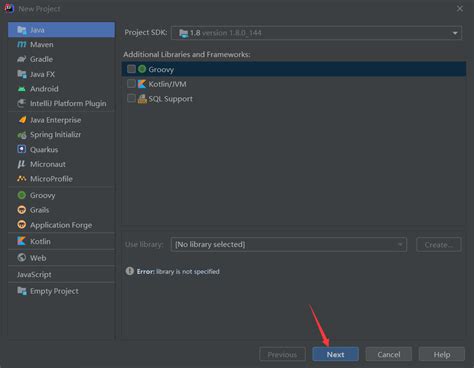Tick the Kotlin/JVM checkbox
This screenshot has height=368, width=474.
pos(131,84)
